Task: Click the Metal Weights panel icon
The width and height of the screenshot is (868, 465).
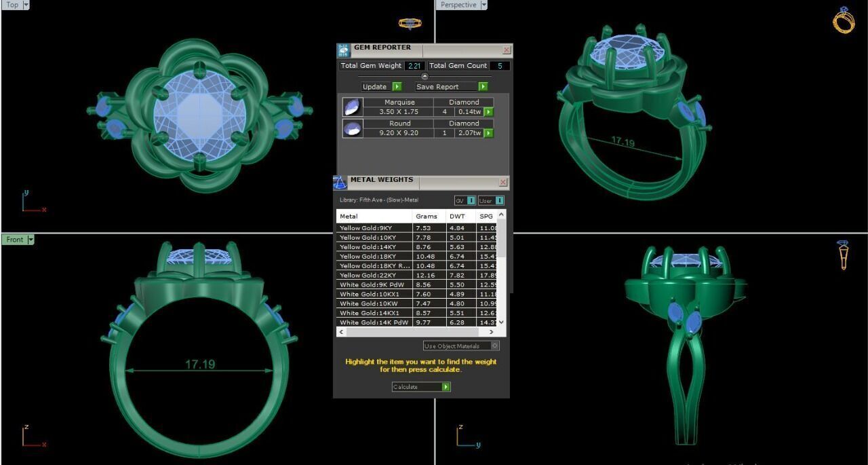Action: point(340,183)
